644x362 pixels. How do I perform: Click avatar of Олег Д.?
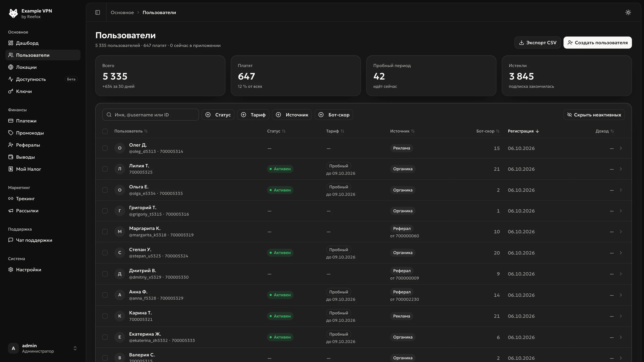point(119,148)
